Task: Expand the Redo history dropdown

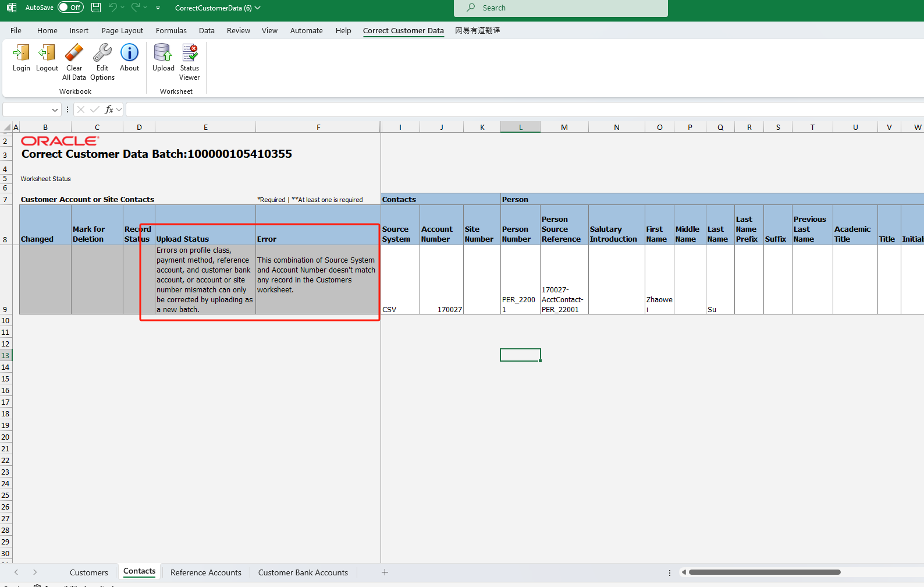Action: [145, 8]
